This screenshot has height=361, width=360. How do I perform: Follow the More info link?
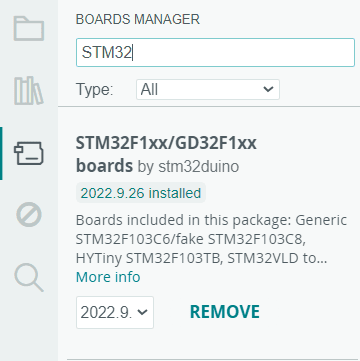point(108,277)
